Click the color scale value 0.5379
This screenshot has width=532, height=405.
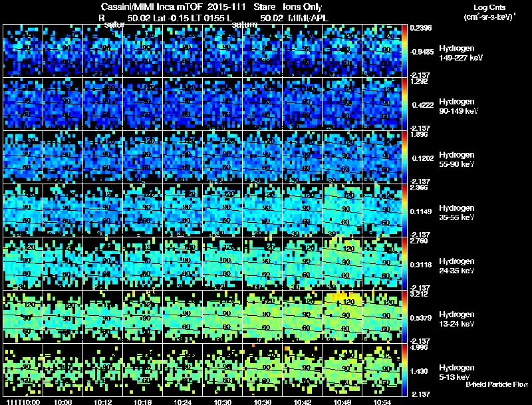421,318
